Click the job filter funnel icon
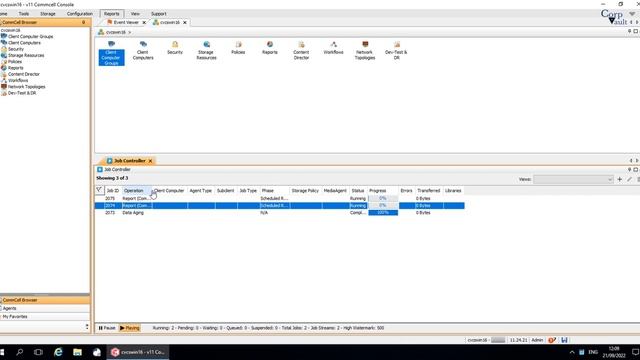The width and height of the screenshot is (640, 360). click(x=99, y=190)
